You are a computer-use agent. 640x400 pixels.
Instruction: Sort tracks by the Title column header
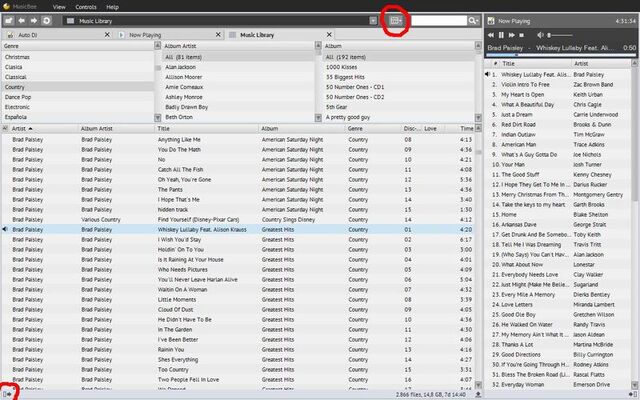[x=207, y=129]
